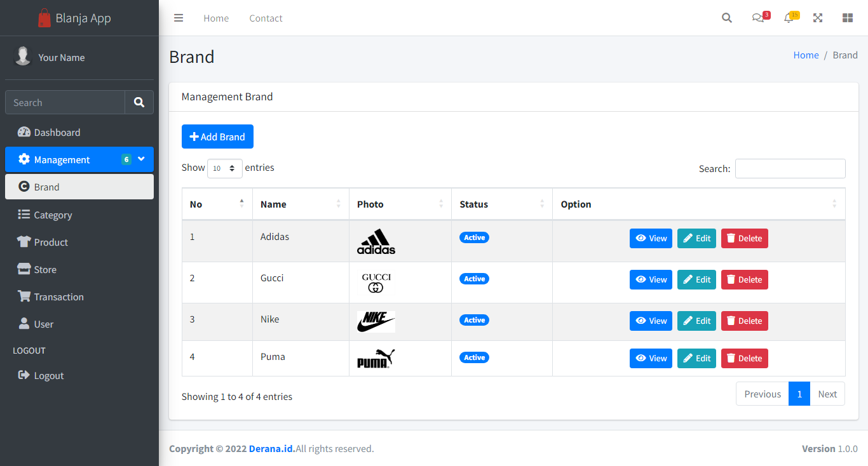
Task: Delete the Gucci brand
Action: point(744,279)
